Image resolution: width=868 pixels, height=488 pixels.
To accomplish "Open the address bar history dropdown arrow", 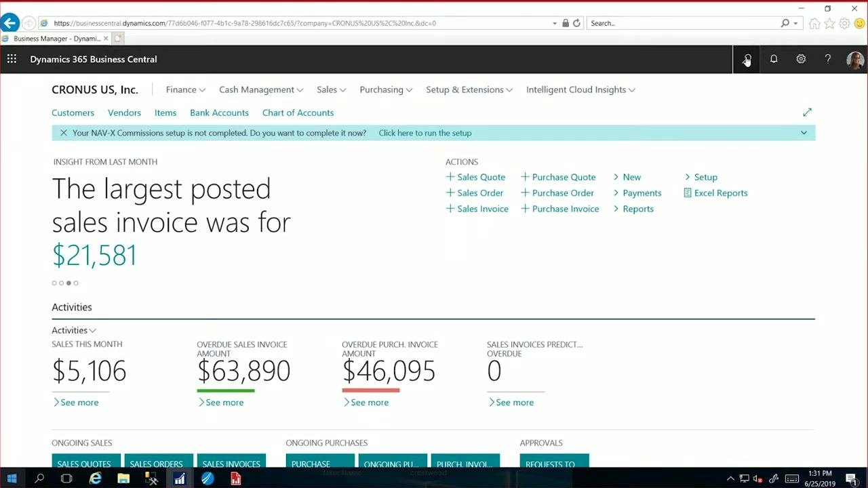I will click(x=555, y=23).
